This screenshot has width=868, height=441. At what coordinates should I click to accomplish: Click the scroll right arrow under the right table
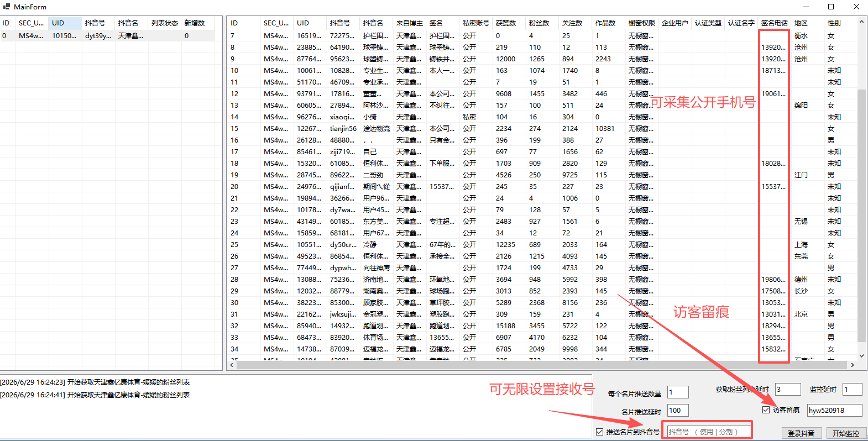(x=853, y=365)
